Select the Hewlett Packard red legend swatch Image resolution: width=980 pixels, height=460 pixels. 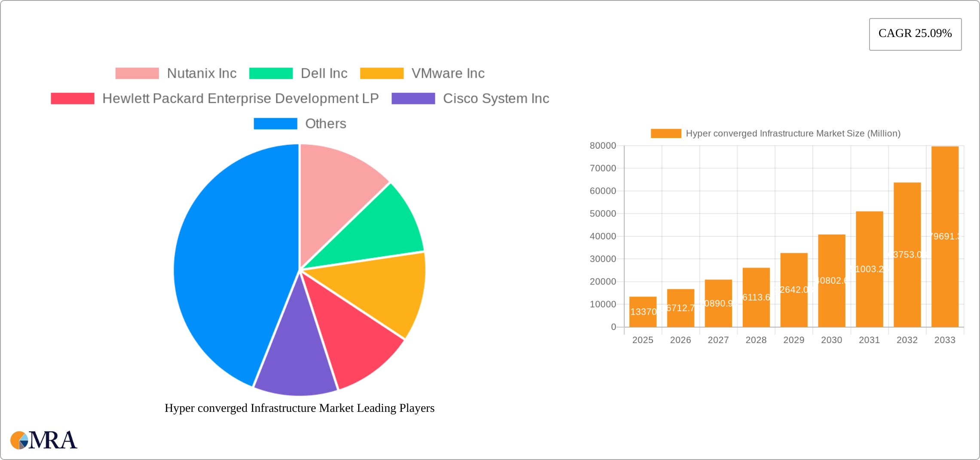tap(72, 98)
